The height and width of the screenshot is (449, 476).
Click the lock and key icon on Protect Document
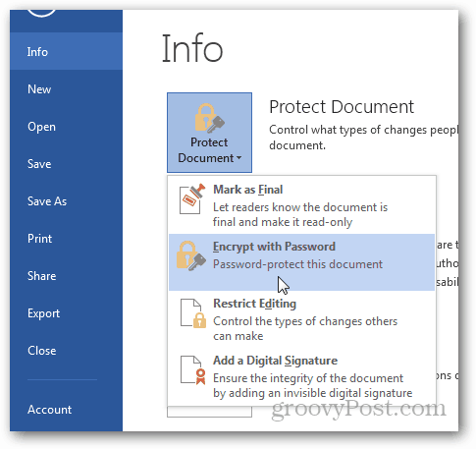point(209,118)
